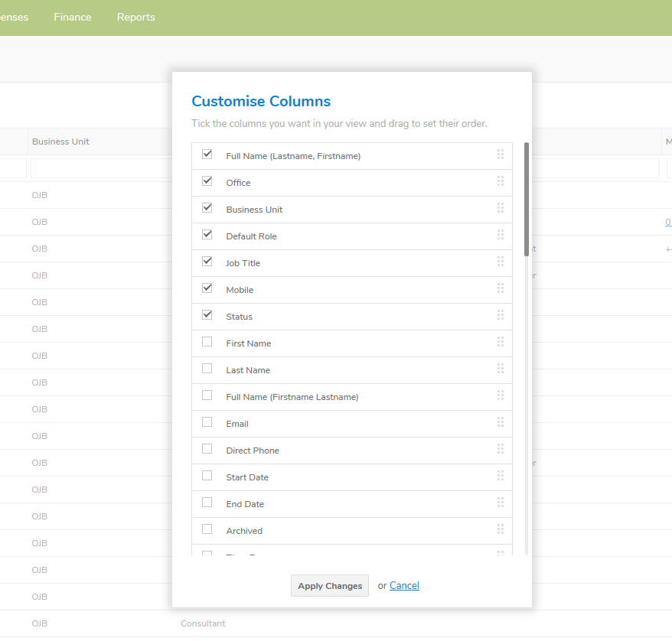672x641 pixels.
Task: Open the Finance menu
Action: [73, 17]
